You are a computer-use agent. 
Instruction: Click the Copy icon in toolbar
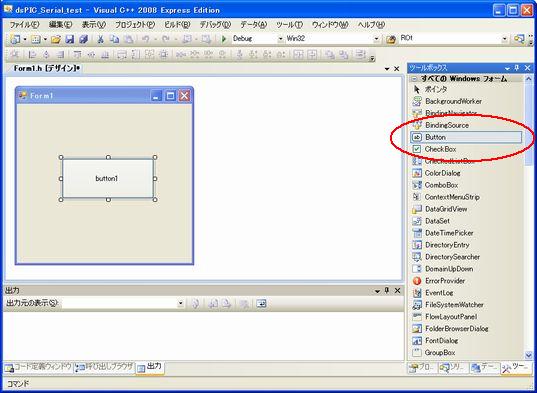point(114,39)
